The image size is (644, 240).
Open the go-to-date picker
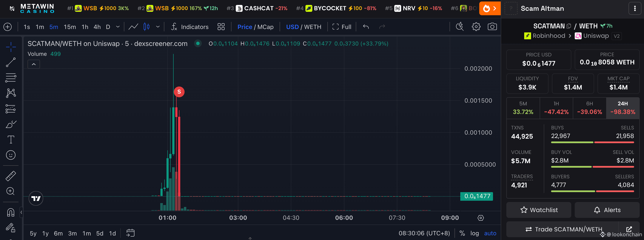tap(130, 233)
